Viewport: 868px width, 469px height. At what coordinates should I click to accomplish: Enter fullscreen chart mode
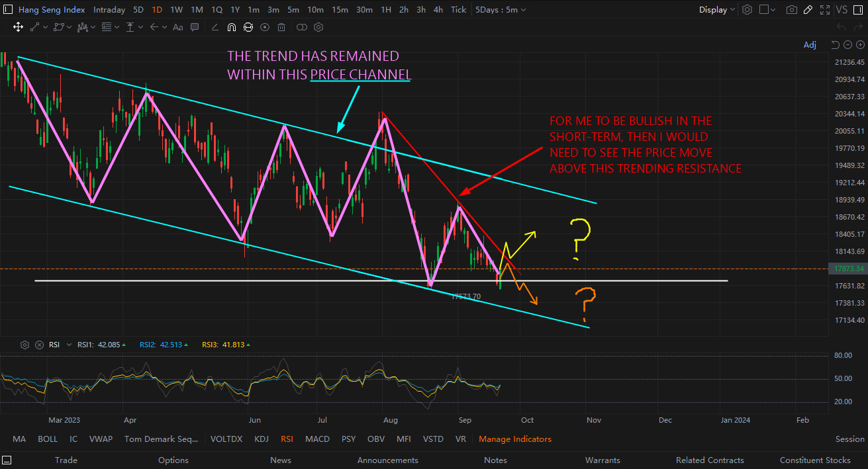825,10
